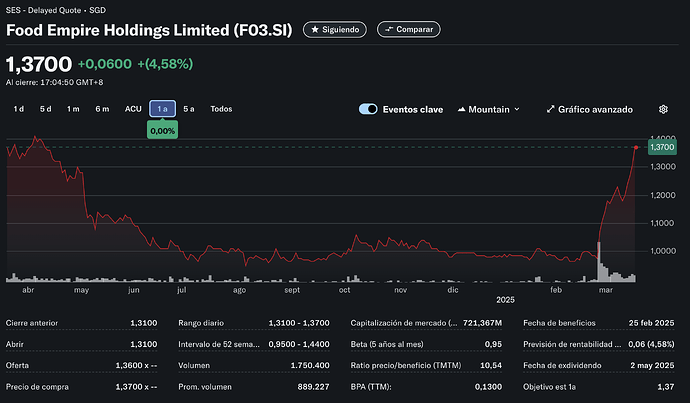Click the Abrir row label
Viewport: 690px width, 403px height.
(15, 344)
